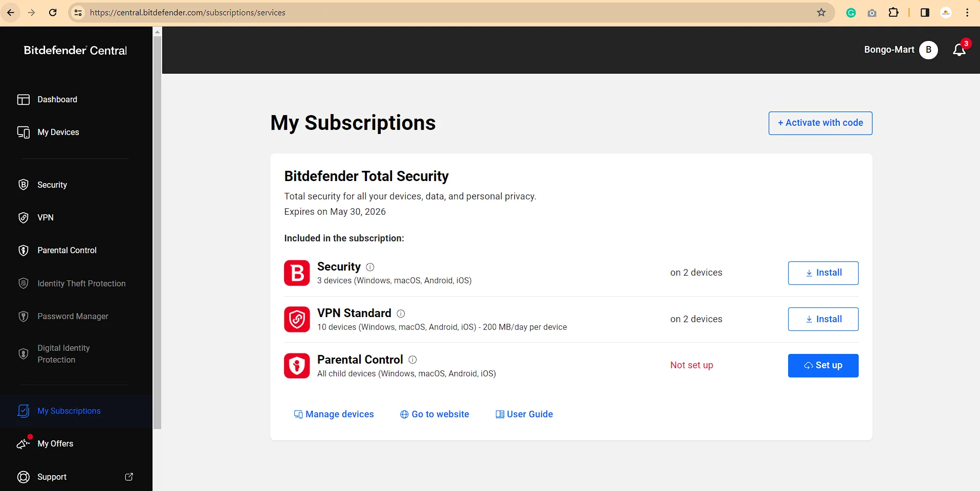
Task: Open the Chrome three-dot menu
Action: click(x=967, y=12)
